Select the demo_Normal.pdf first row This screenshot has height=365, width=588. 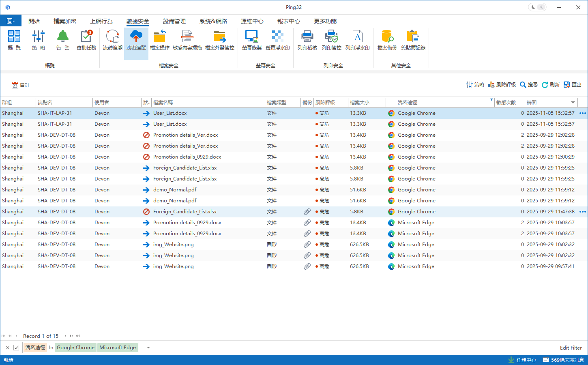click(x=175, y=190)
